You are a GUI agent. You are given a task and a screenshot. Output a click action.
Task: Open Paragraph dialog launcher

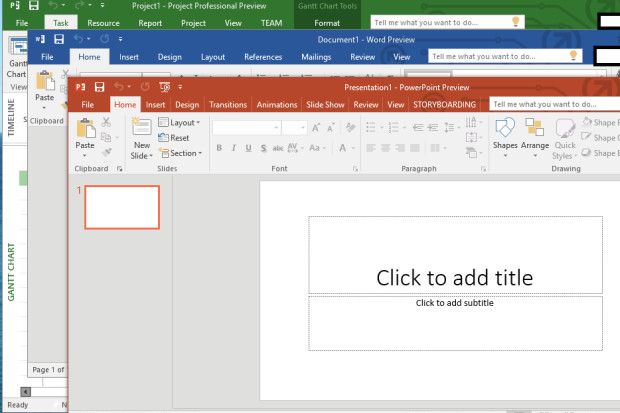point(483,169)
